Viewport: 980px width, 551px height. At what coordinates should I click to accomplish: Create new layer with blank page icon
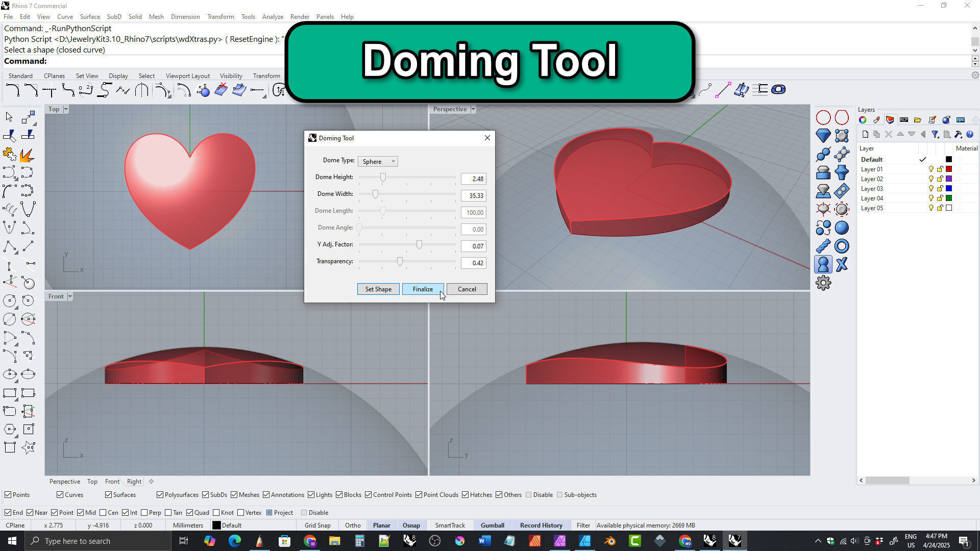point(865,135)
